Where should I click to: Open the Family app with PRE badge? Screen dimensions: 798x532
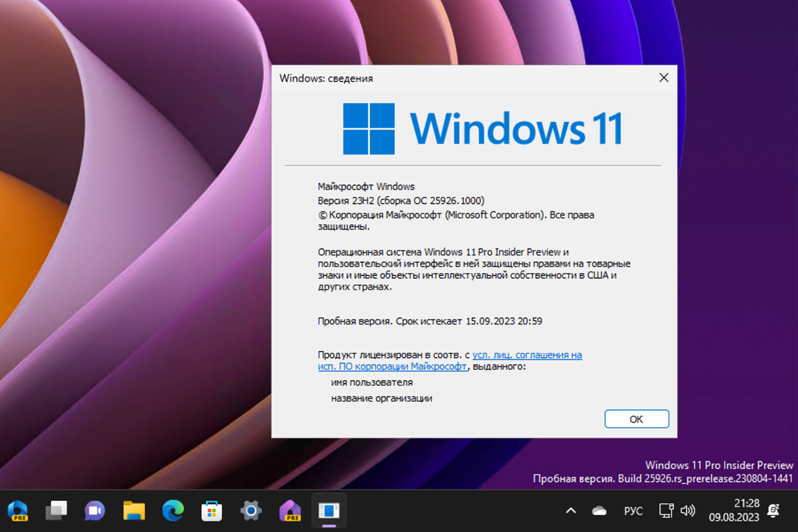289,510
